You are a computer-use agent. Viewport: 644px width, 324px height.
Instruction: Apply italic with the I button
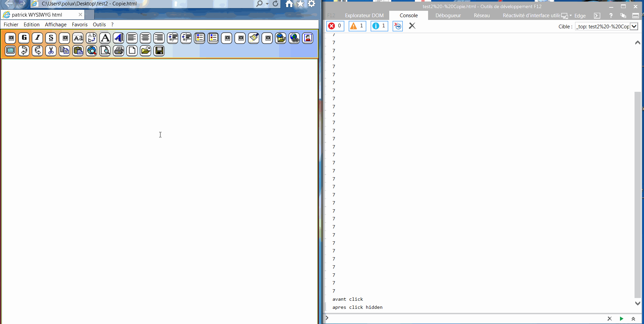[x=38, y=38]
